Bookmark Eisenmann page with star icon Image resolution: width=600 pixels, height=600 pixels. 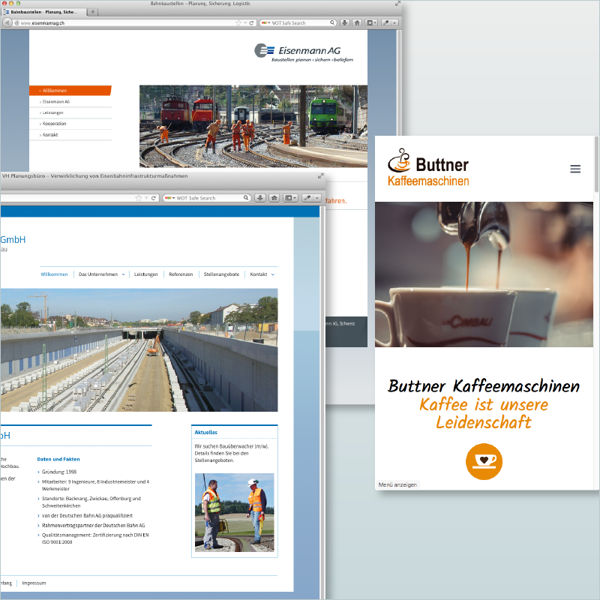click(x=238, y=23)
